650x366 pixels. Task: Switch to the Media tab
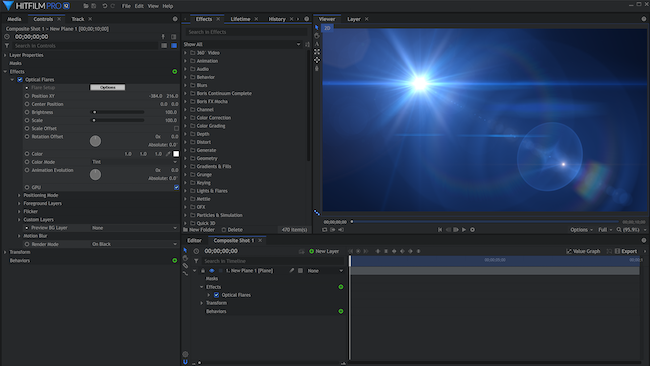pyautogui.click(x=14, y=19)
